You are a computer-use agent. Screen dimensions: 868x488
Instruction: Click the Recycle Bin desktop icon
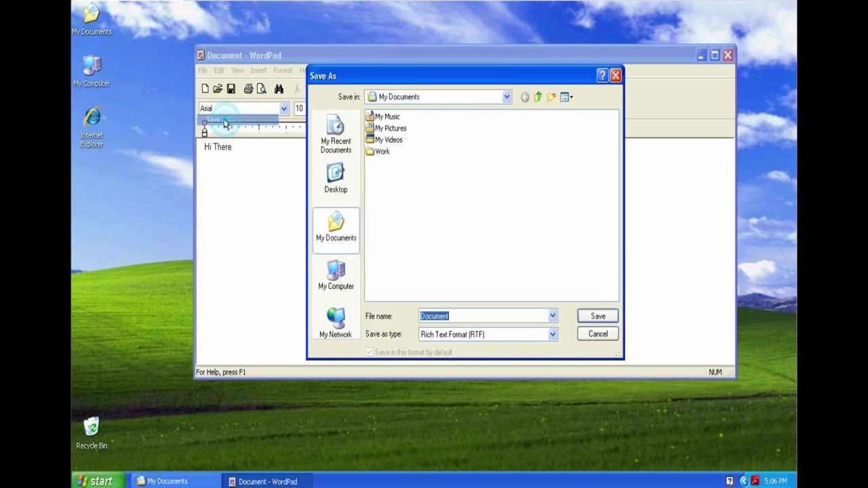tap(92, 434)
